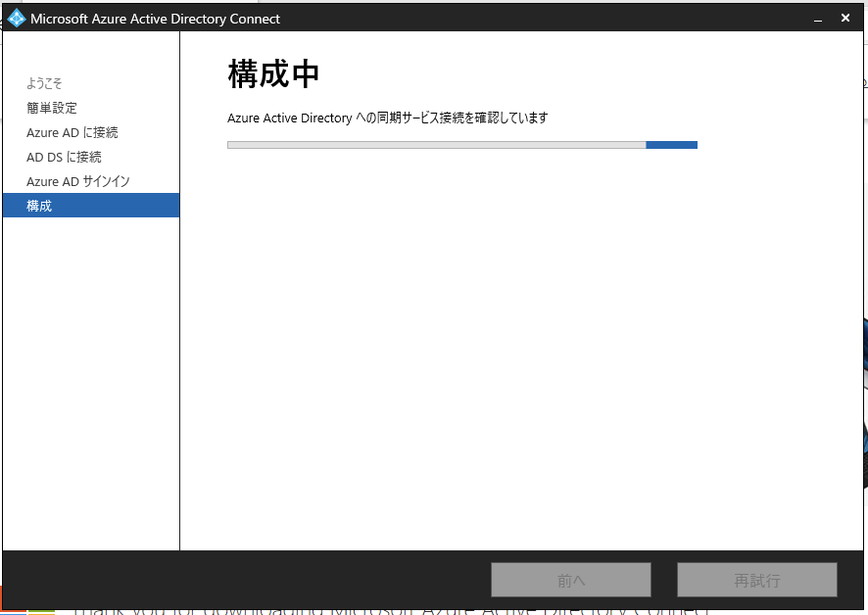868x615 pixels.
Task: Minimize the Azure AD Connect window
Action: coord(818,19)
